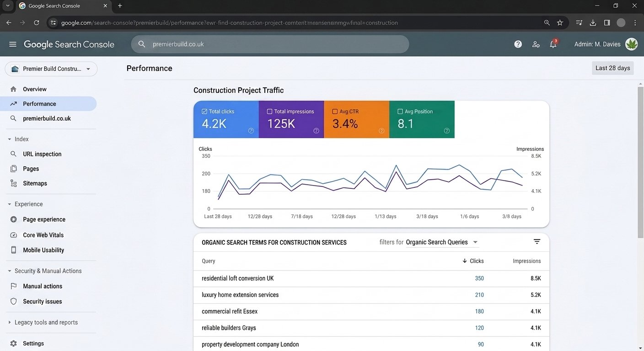Click the Pages document icon

(x=13, y=169)
